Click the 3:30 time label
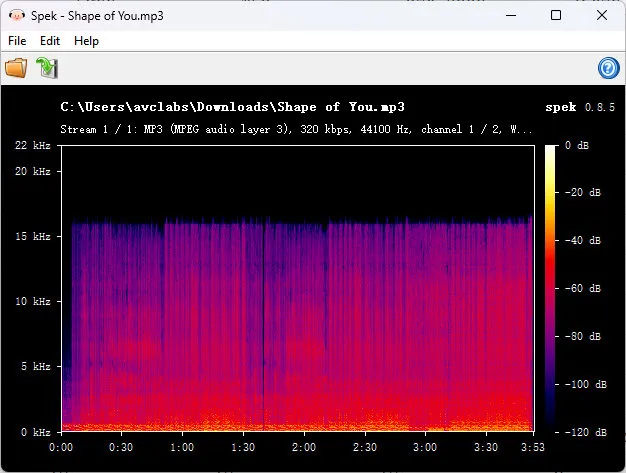This screenshot has width=626, height=473. [x=486, y=447]
